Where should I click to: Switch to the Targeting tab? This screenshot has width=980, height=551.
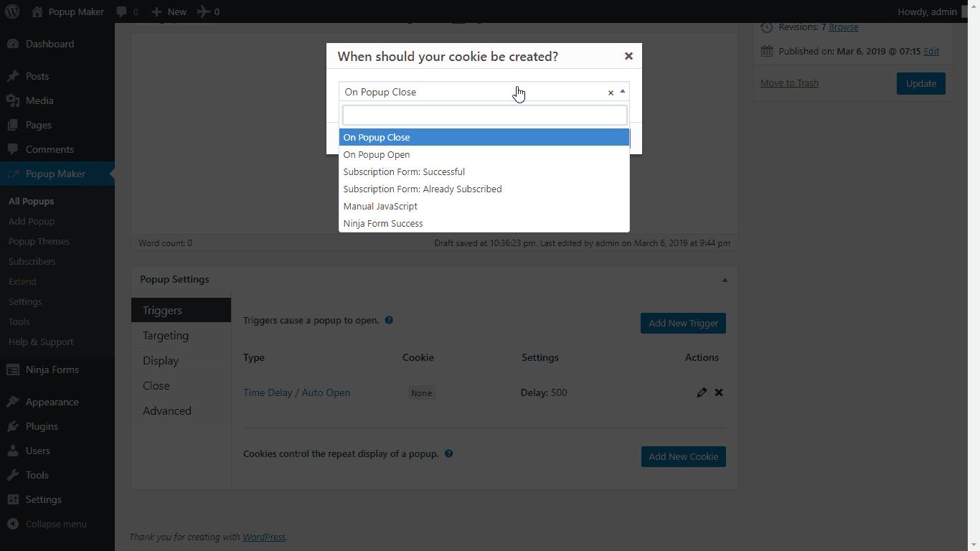pyautogui.click(x=181, y=335)
